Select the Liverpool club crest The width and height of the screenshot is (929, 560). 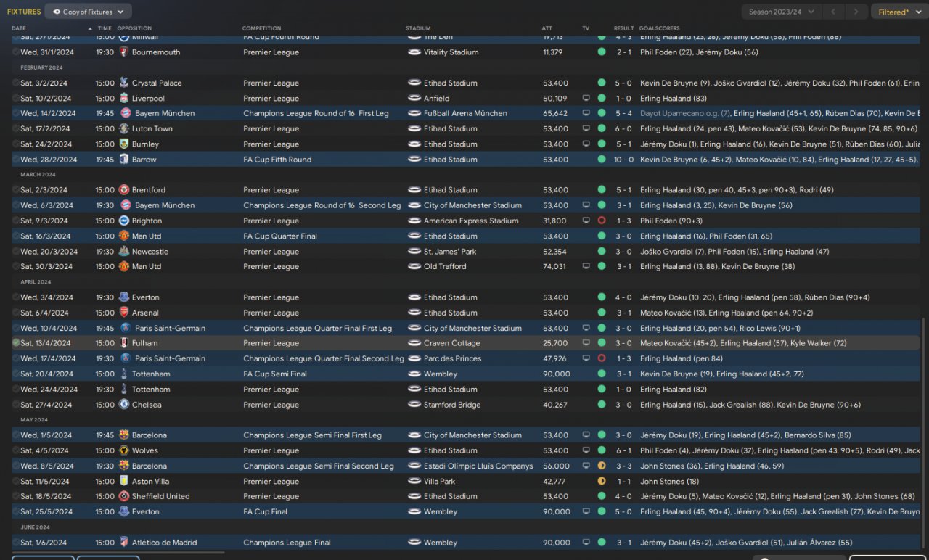(123, 98)
